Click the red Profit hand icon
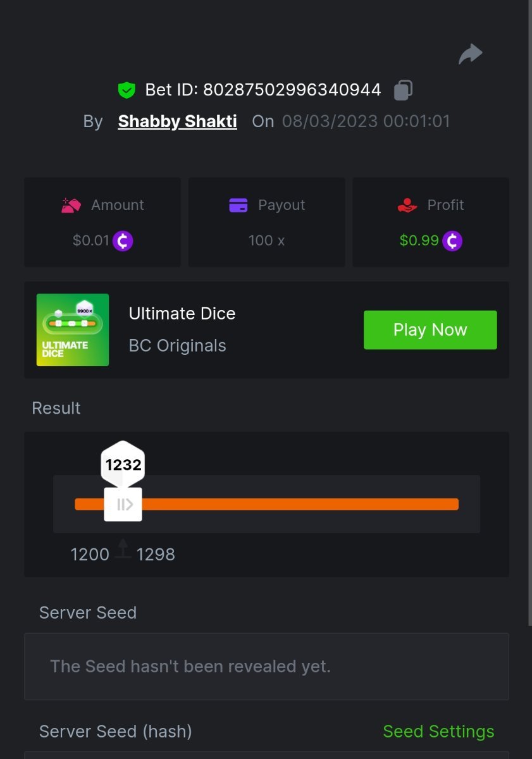The image size is (532, 759). 407,205
